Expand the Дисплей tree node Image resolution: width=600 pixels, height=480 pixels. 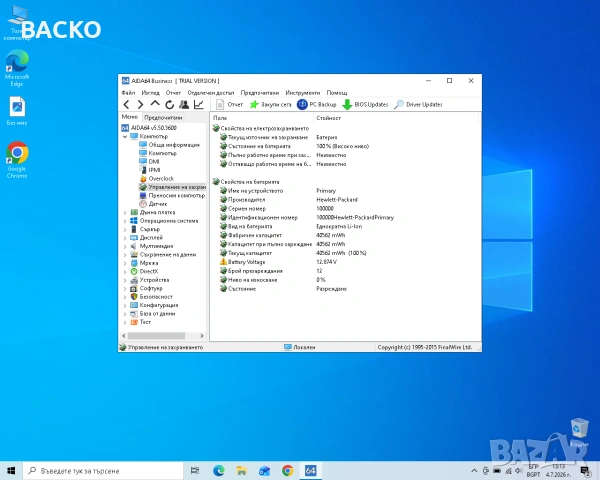coord(125,238)
